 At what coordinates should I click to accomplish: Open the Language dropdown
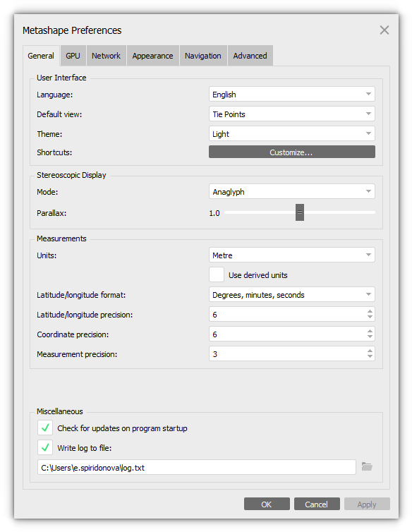click(x=292, y=94)
